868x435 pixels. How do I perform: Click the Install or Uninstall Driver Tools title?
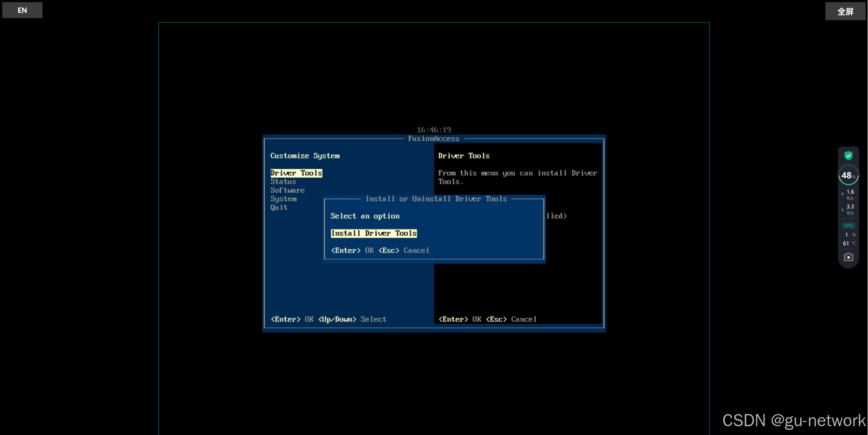(436, 199)
